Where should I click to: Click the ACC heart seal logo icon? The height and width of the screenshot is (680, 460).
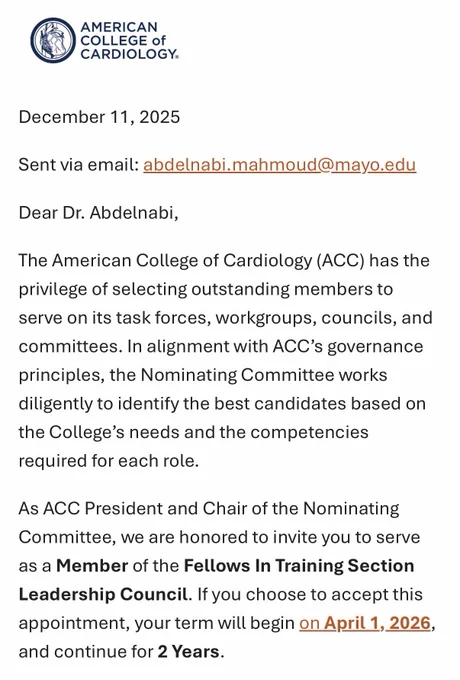(x=53, y=40)
